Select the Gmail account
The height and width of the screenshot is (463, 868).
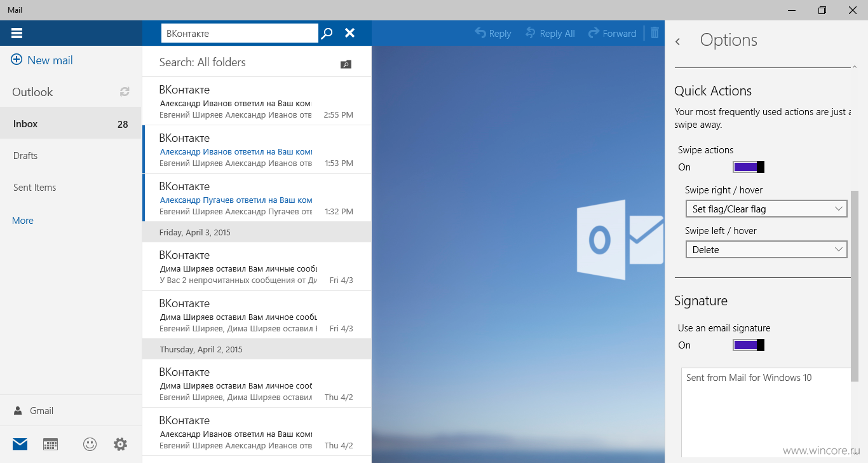point(71,411)
